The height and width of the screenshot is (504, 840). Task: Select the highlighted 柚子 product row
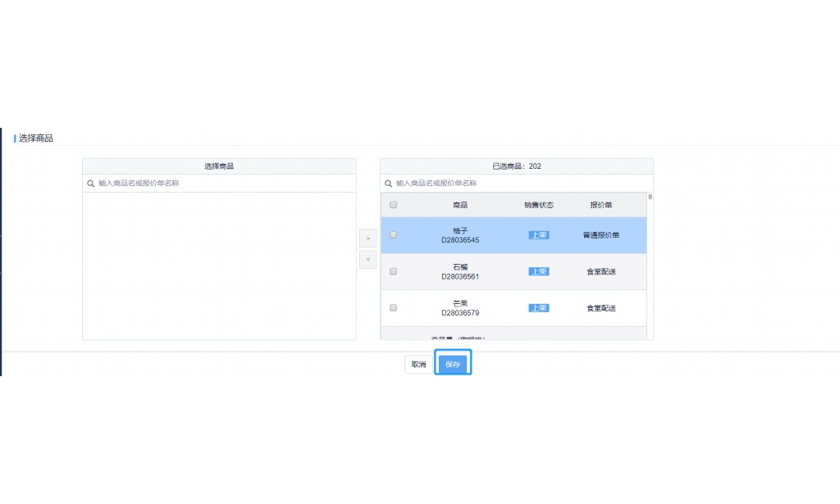point(459,234)
